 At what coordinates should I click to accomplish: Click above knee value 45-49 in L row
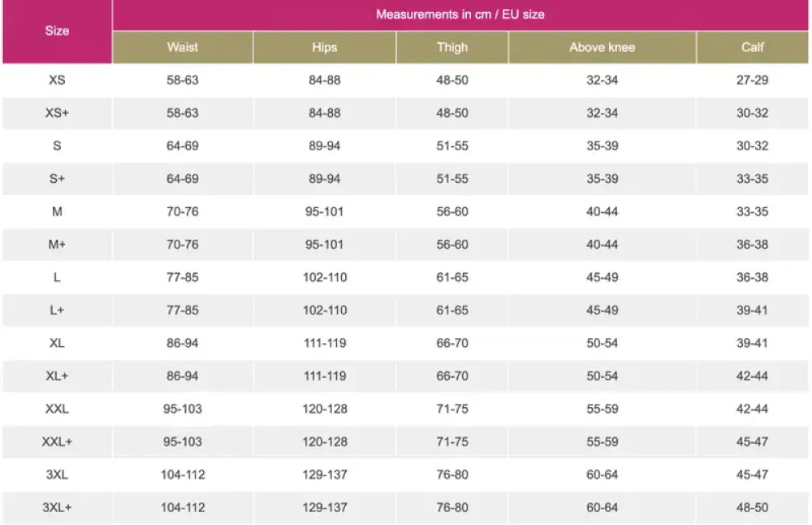pos(603,277)
